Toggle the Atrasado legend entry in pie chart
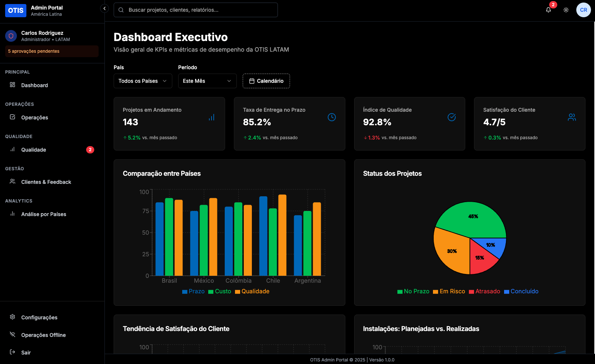This screenshot has height=364, width=595. [484, 291]
